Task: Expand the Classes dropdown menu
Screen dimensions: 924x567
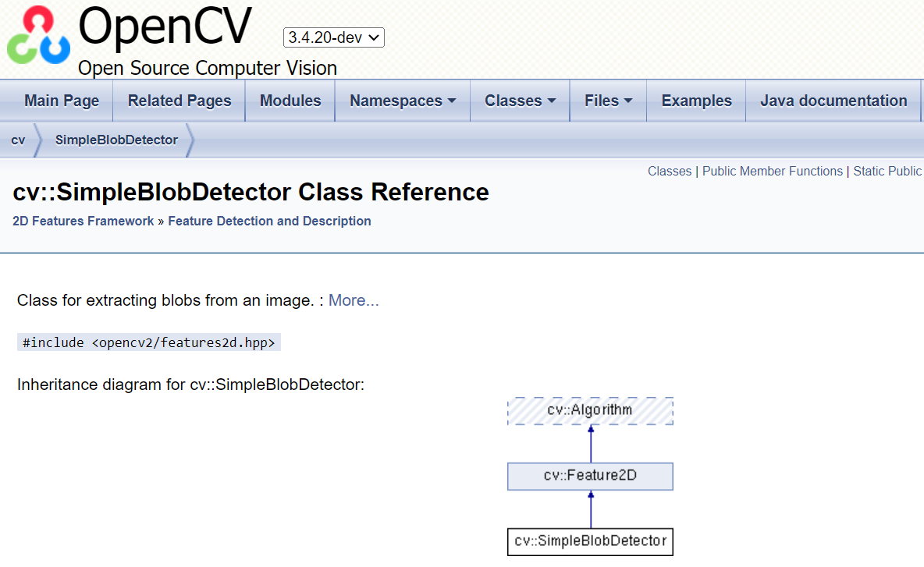Action: pos(520,101)
